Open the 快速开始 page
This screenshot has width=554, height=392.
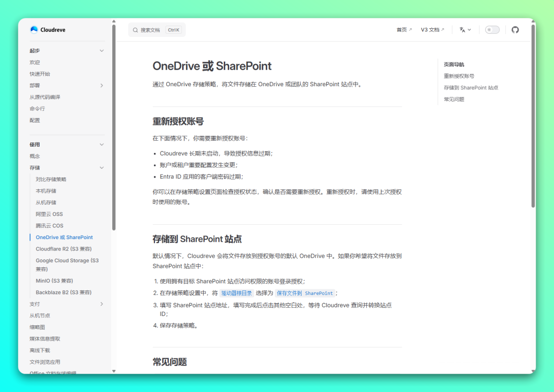tap(40, 74)
